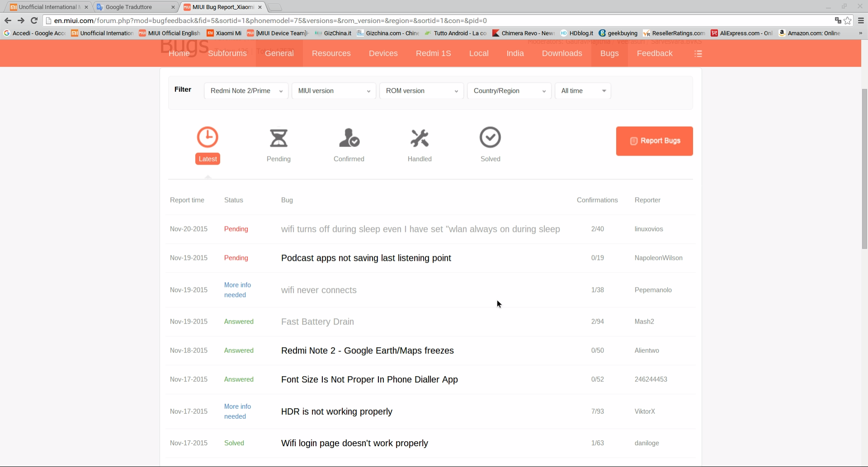Open Bugs nav item
Screen dimensions: 868x467
point(609,53)
